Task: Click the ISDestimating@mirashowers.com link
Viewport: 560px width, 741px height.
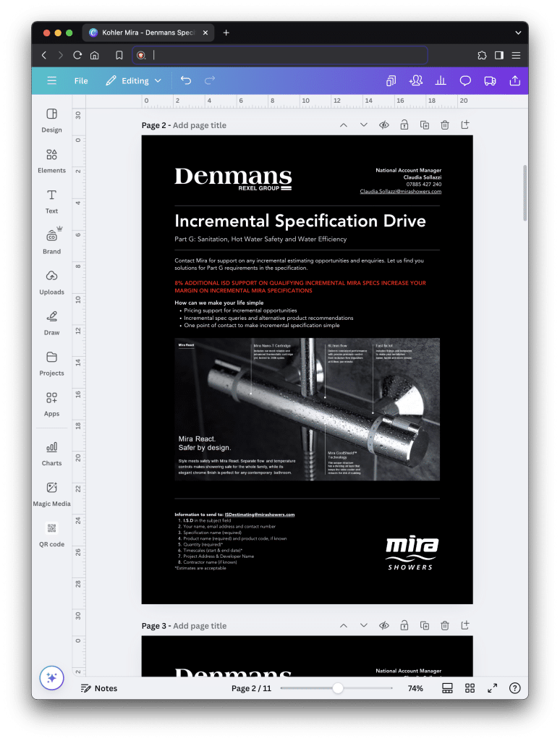Action: click(260, 515)
